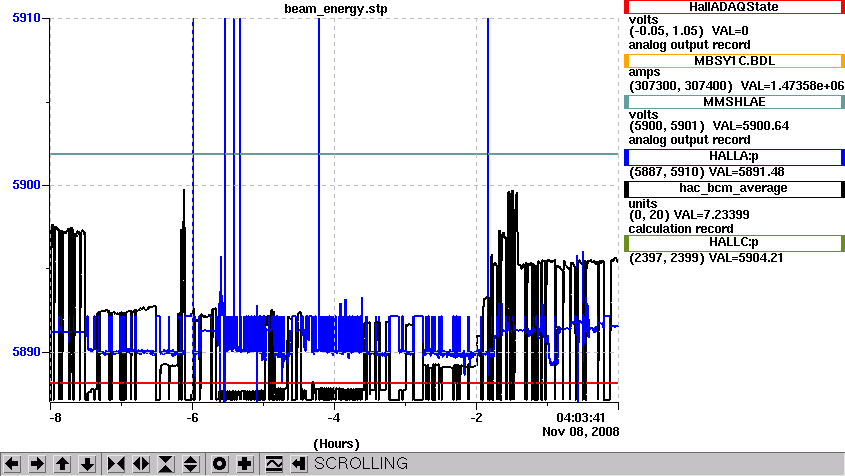
Task: Select the HALLA:p legend label
Action: pos(734,156)
